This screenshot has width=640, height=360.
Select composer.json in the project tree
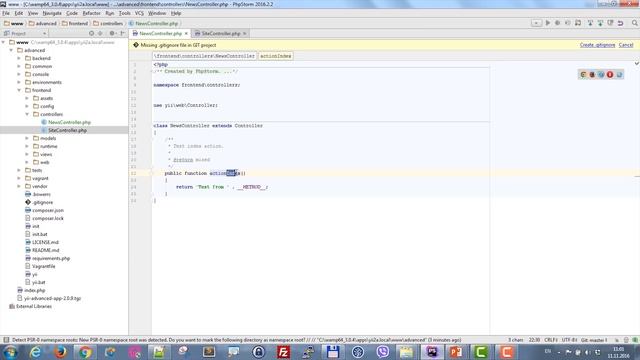click(x=44, y=210)
